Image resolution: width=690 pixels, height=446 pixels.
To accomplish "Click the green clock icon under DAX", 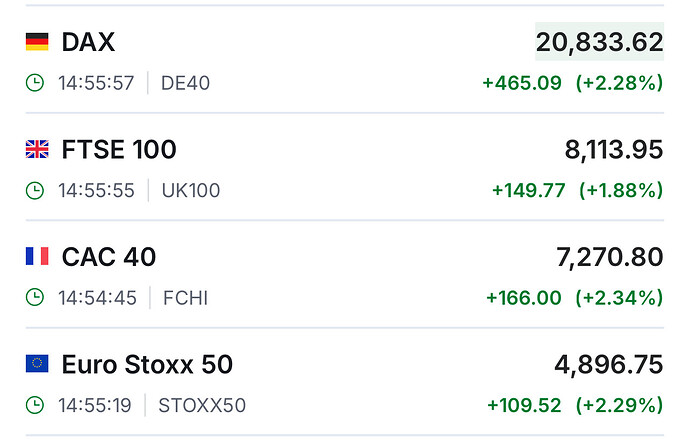I will (x=35, y=83).
